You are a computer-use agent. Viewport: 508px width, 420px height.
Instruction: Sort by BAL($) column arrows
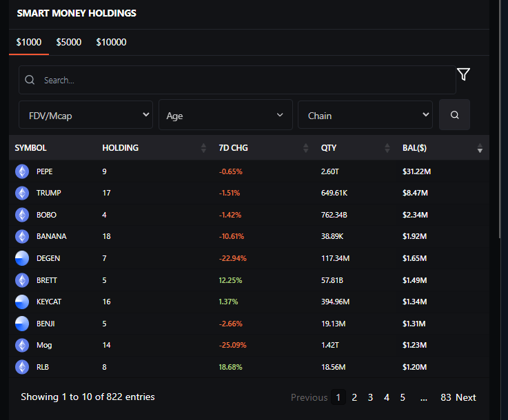[480, 148]
